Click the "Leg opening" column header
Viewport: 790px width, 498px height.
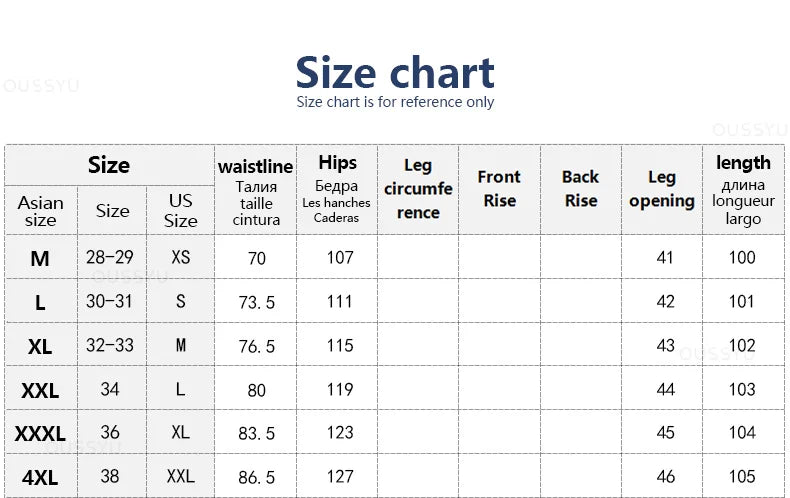click(661, 188)
